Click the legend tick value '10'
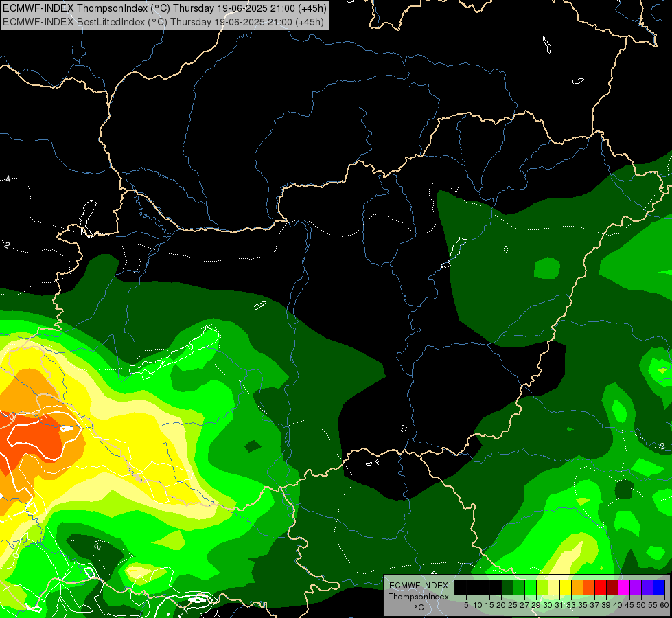Screen dimensions: 672x618 (x=478, y=605)
